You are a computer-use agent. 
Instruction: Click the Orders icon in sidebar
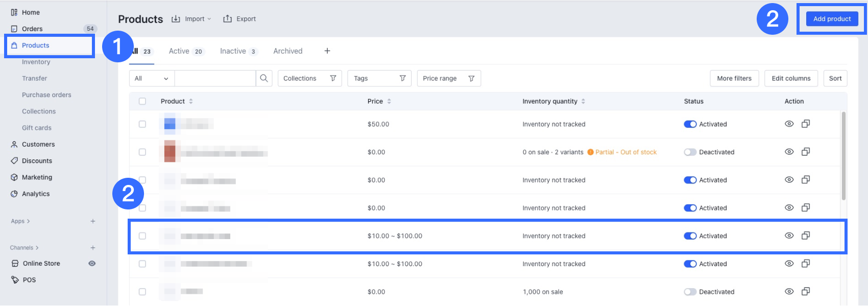coord(14,29)
